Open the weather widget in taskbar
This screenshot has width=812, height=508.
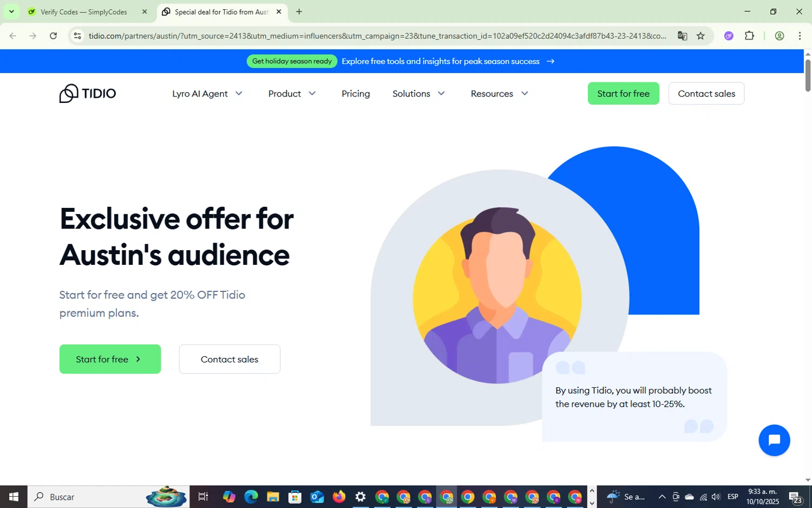coord(626,497)
